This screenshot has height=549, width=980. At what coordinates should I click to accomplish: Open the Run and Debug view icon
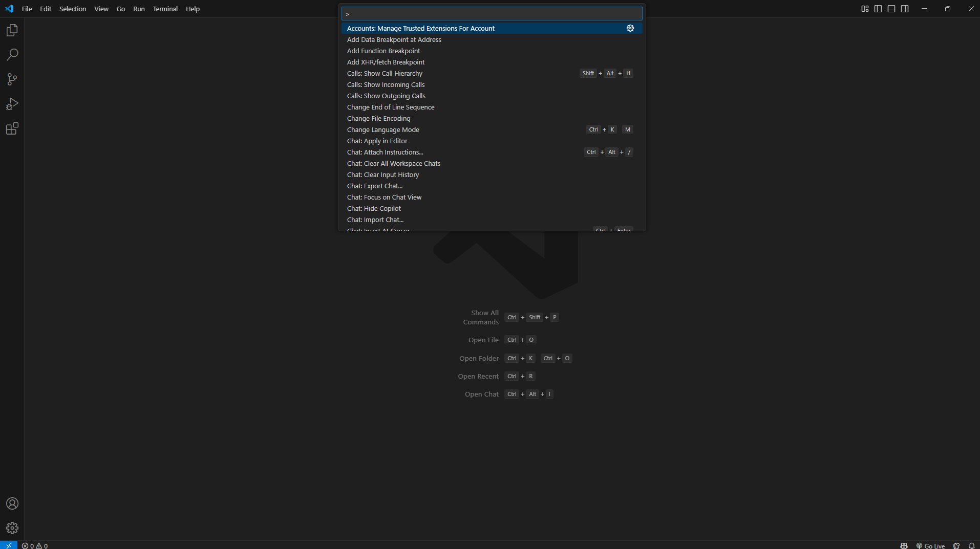pyautogui.click(x=12, y=104)
